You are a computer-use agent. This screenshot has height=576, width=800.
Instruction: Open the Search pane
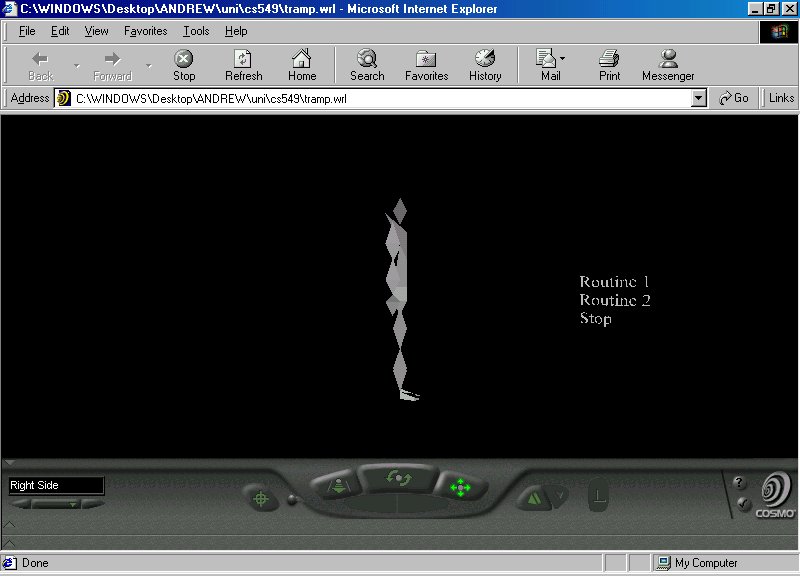[367, 65]
